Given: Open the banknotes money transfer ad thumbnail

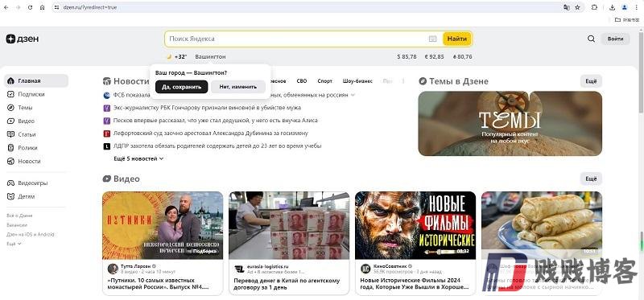Looking at the screenshot, I should (289, 225).
